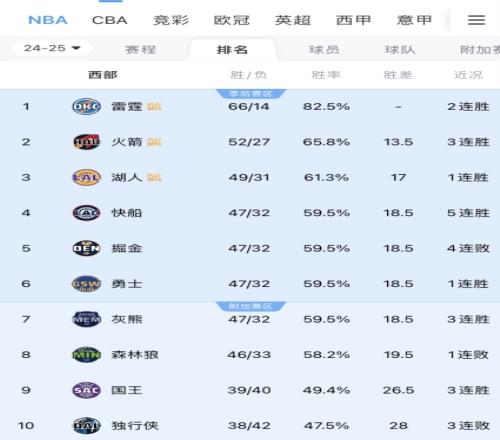Open the 球员 players tab

pyautogui.click(x=324, y=50)
